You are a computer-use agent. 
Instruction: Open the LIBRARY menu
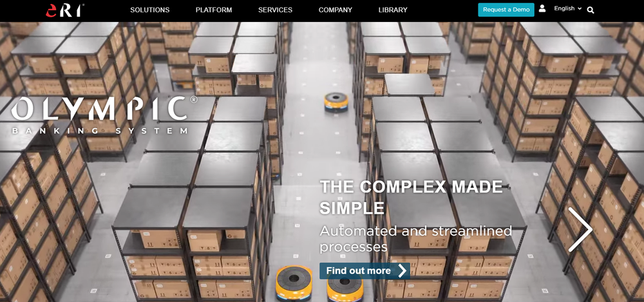click(393, 10)
